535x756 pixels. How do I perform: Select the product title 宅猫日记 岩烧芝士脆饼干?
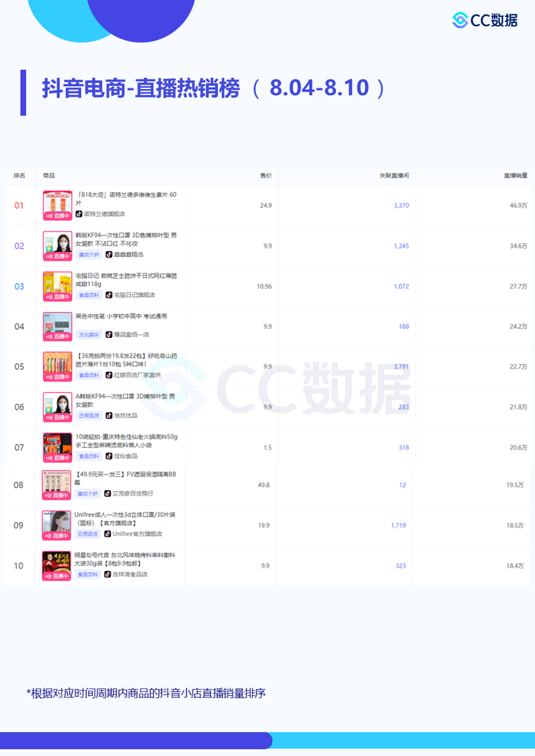click(x=126, y=280)
